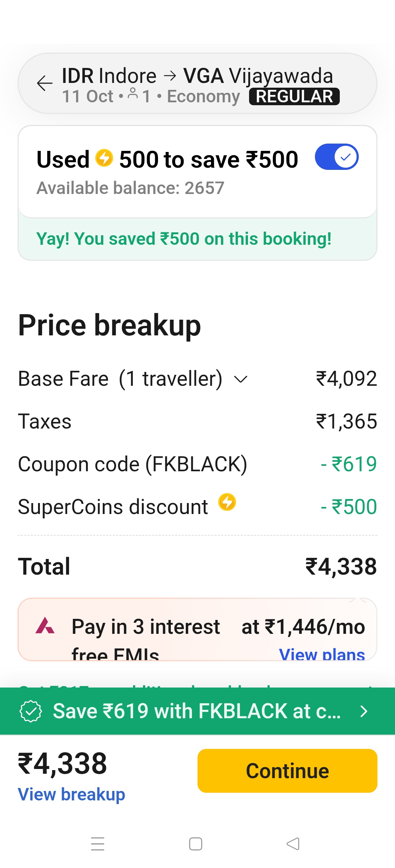Open Android recent apps menu icon
This screenshot has width=395, height=868.
[x=98, y=844]
